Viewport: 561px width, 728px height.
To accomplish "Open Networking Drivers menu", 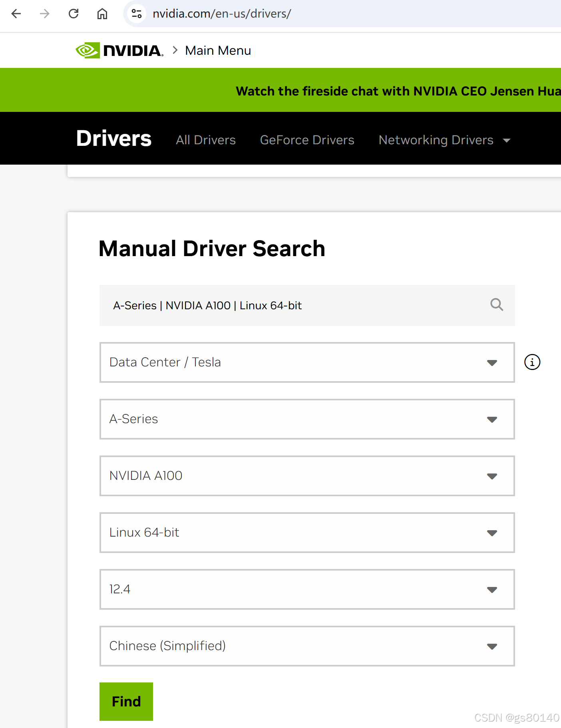I will click(436, 140).
